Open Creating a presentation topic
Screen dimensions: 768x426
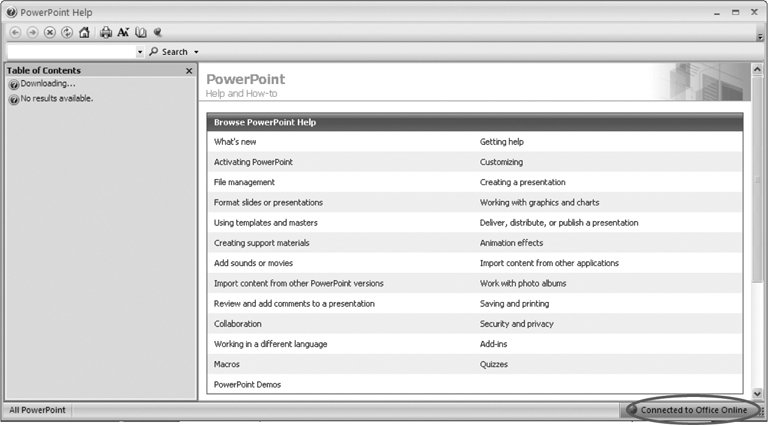click(523, 182)
